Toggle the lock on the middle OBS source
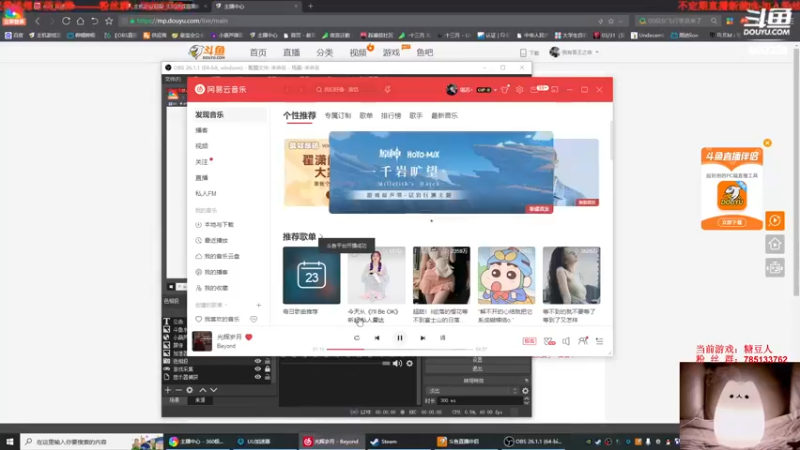800x450 pixels. [x=267, y=369]
